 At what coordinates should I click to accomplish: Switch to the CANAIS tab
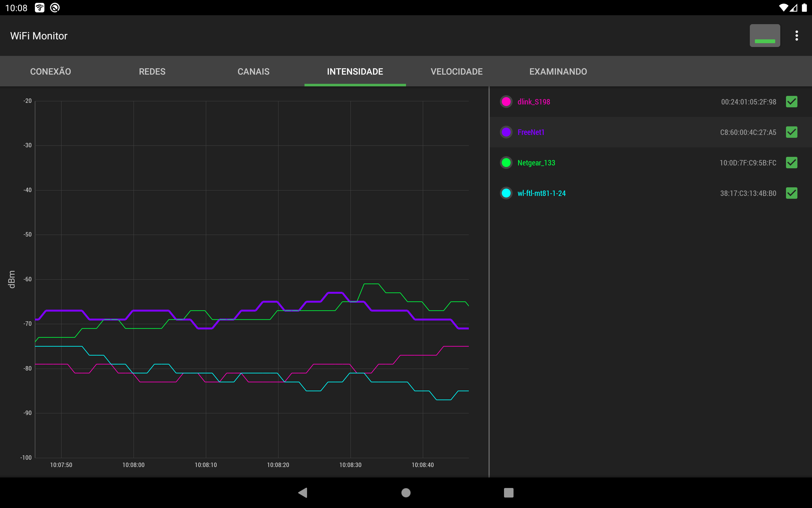tap(254, 71)
